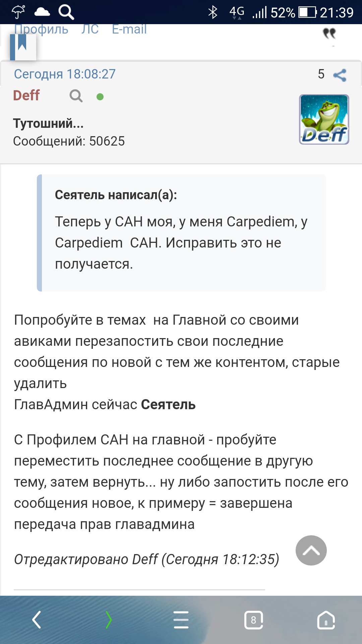Go back with browser back arrow

[37, 620]
